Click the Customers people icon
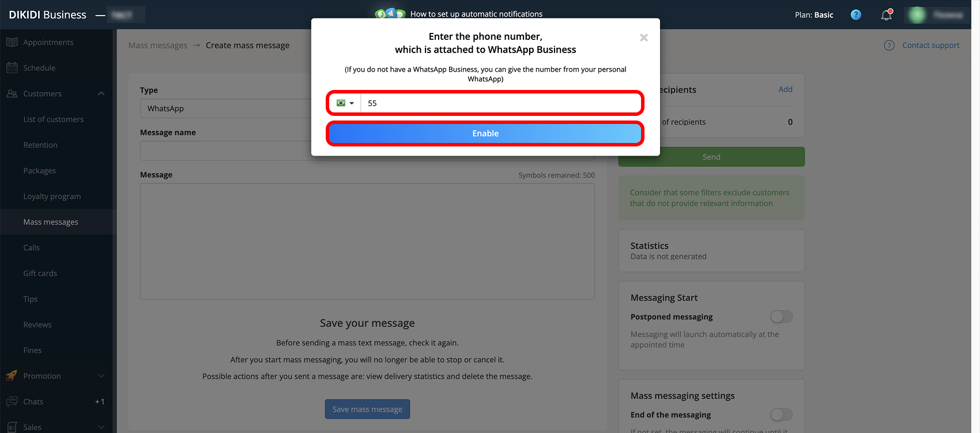 tap(12, 93)
